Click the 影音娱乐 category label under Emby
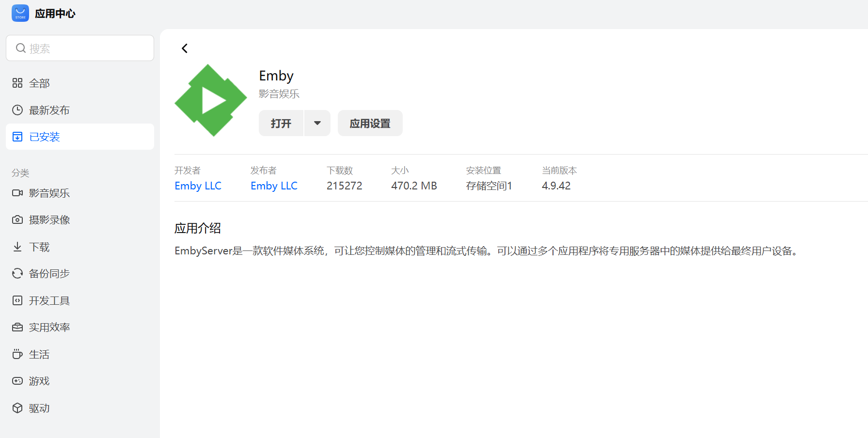868x438 pixels. pyautogui.click(x=279, y=94)
